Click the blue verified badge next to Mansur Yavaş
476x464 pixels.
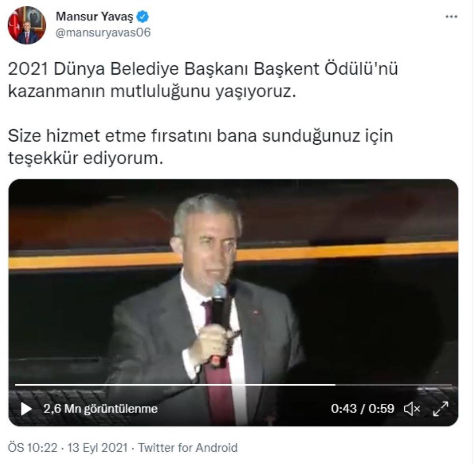click(x=143, y=17)
